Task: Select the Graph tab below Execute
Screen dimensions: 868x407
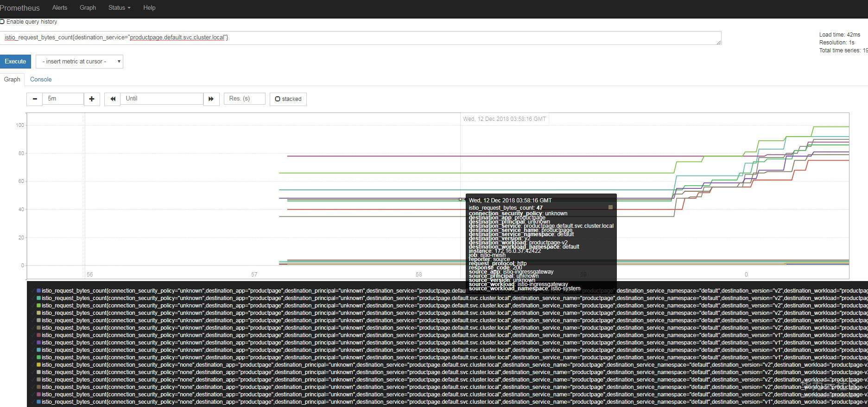Action: (x=12, y=79)
